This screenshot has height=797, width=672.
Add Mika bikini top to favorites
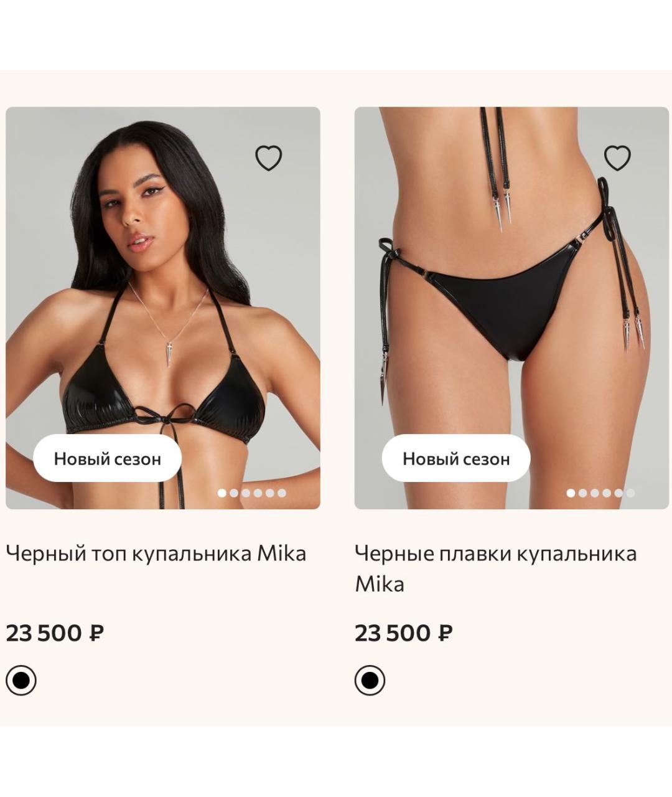269,158
